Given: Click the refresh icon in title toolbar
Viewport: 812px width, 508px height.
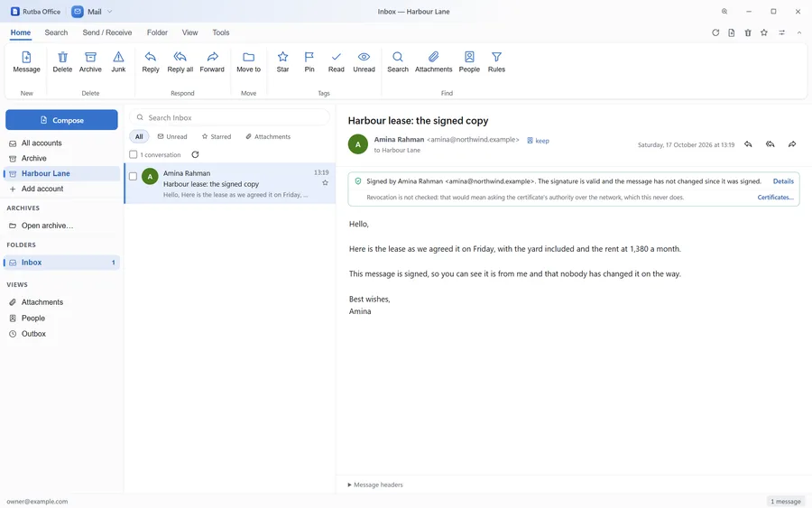Looking at the screenshot, I should click(715, 32).
